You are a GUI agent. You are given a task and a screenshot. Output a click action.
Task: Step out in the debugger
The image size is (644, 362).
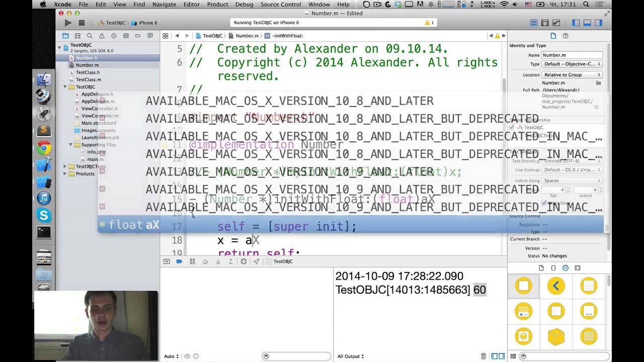point(231,261)
